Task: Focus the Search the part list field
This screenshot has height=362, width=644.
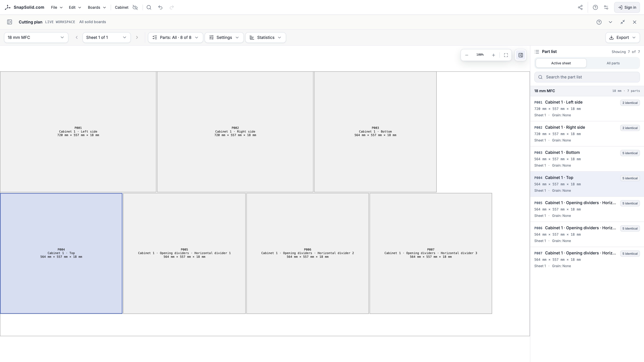Action: point(587,77)
